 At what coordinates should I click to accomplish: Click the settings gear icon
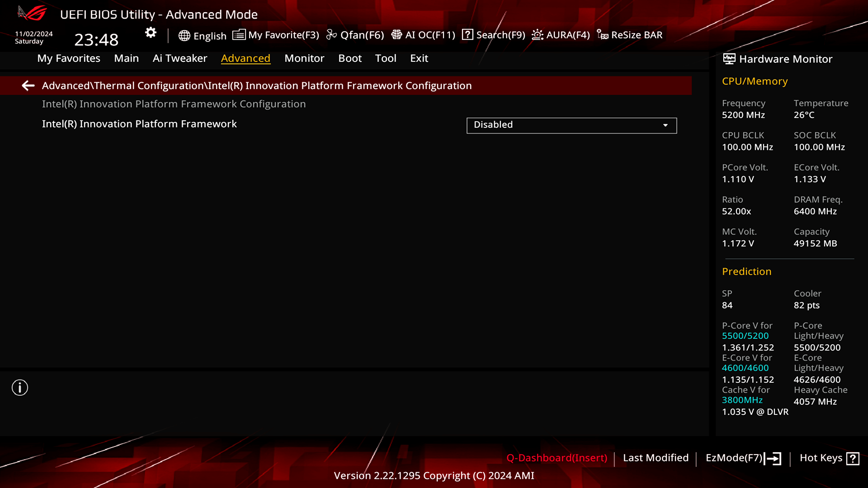pyautogui.click(x=151, y=33)
